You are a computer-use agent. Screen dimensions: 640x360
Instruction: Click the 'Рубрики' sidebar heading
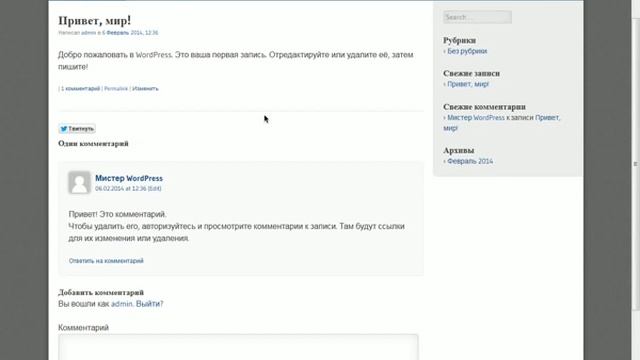click(459, 40)
